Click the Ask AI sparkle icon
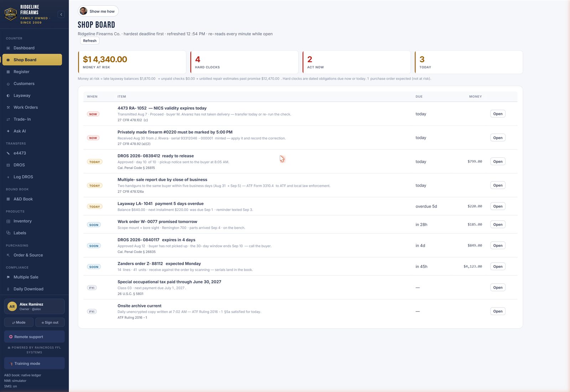Screen dimensions: 570x392 (x=8, y=131)
